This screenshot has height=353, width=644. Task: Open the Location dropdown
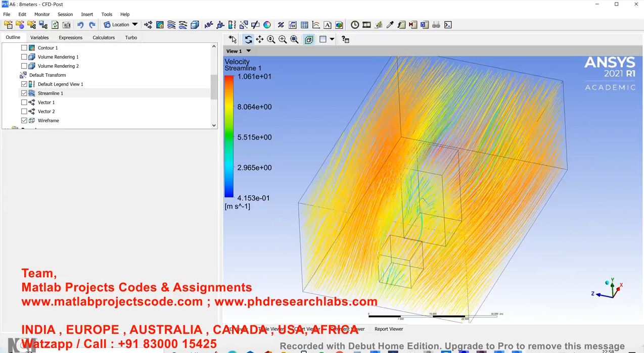[120, 25]
